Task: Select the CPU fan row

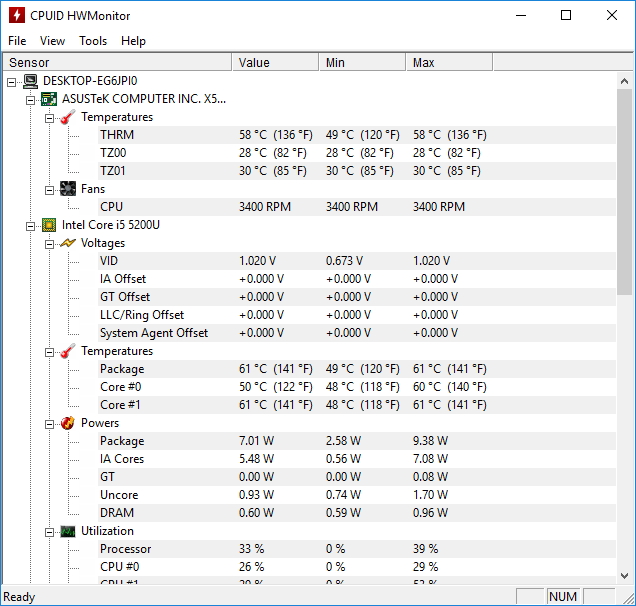Action: (x=357, y=207)
